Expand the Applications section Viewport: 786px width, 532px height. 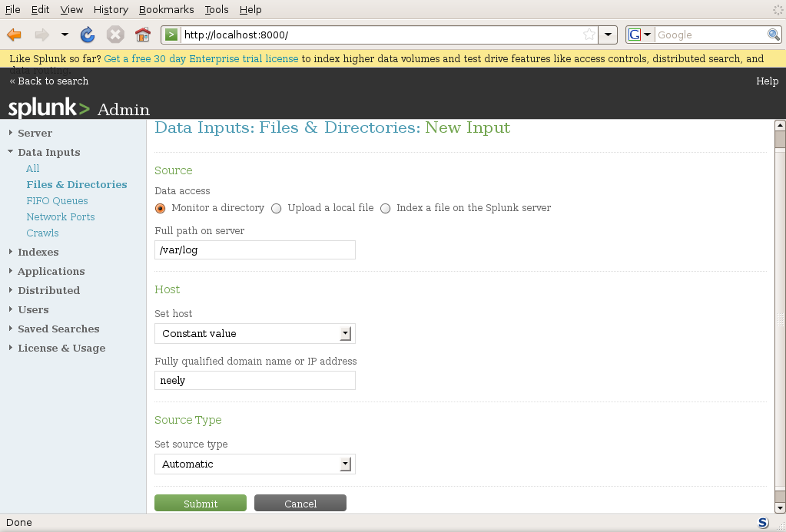(x=51, y=272)
